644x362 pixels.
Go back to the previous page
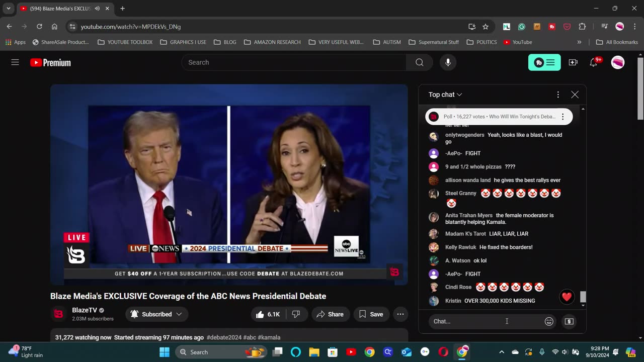point(9,27)
